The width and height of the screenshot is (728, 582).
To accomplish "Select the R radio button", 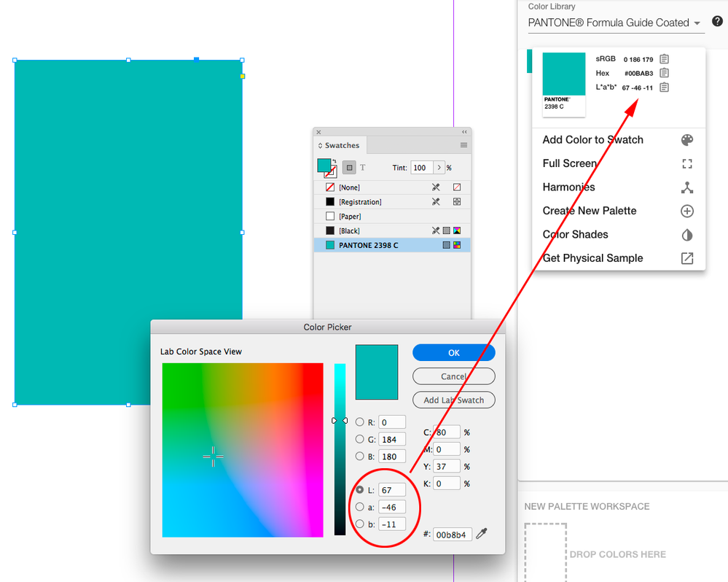I will (x=360, y=422).
